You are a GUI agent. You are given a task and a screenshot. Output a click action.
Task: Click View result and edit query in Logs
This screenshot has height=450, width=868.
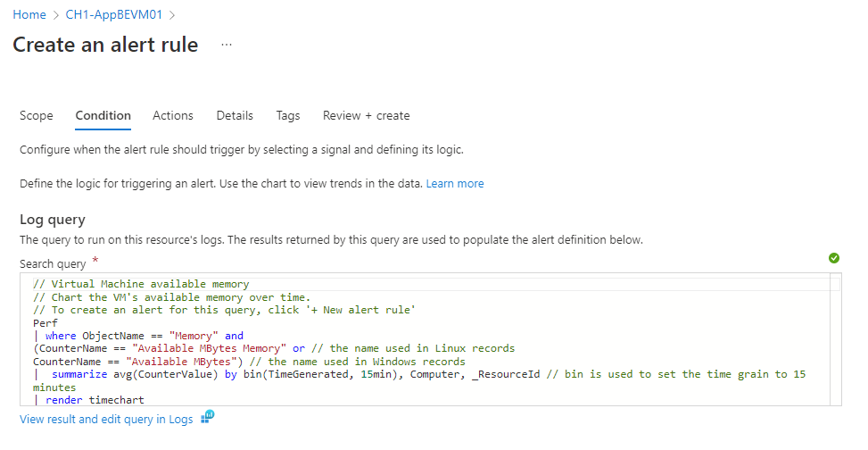click(106, 419)
